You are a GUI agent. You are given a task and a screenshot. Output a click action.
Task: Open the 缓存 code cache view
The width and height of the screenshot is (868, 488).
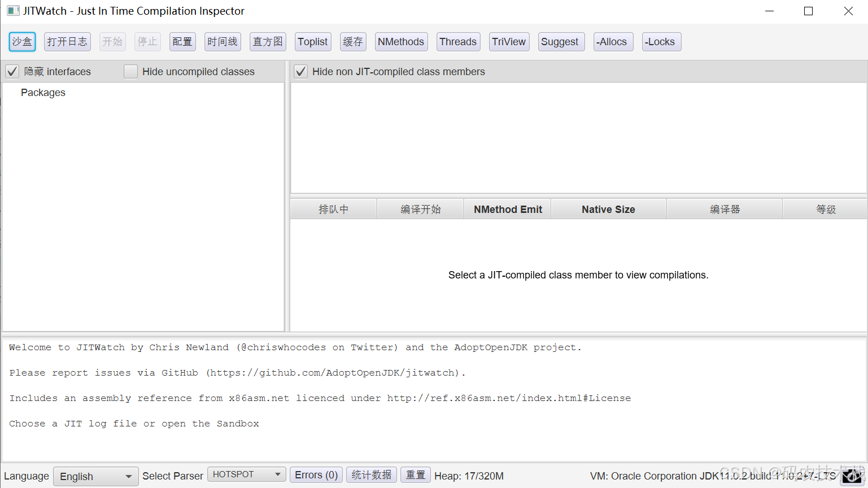click(353, 42)
